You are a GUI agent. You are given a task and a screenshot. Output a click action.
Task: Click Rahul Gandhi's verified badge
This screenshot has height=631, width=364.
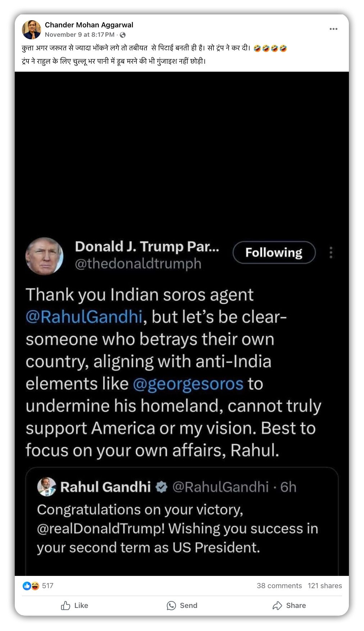161,487
